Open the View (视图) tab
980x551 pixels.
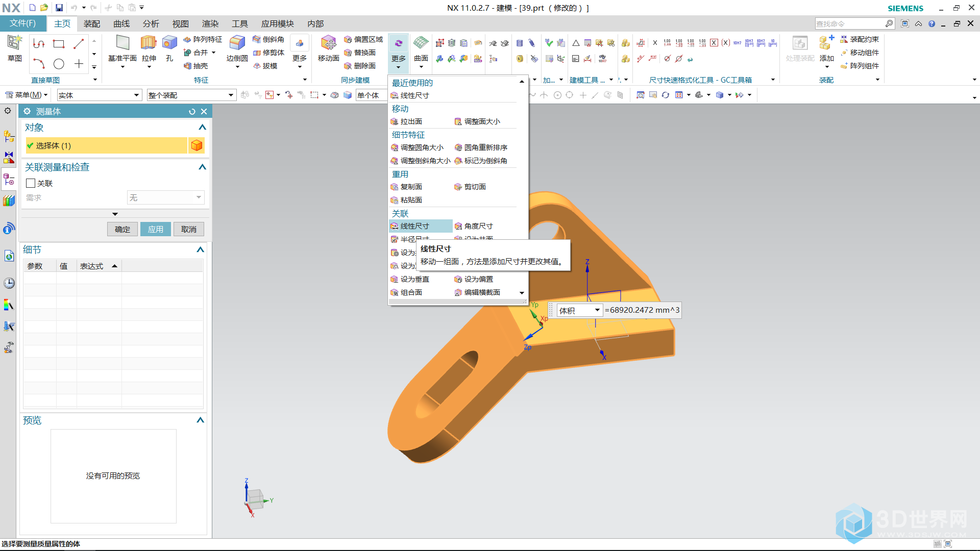tap(181, 24)
